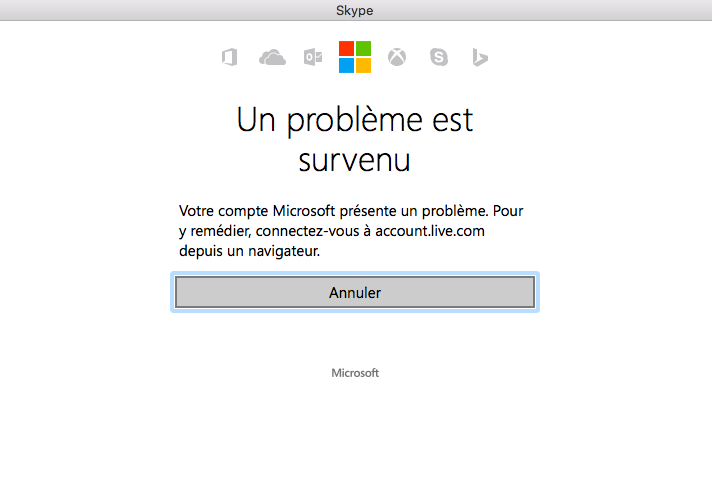Click the red square of Microsoft logo
This screenshot has width=712, height=490.
click(346, 49)
